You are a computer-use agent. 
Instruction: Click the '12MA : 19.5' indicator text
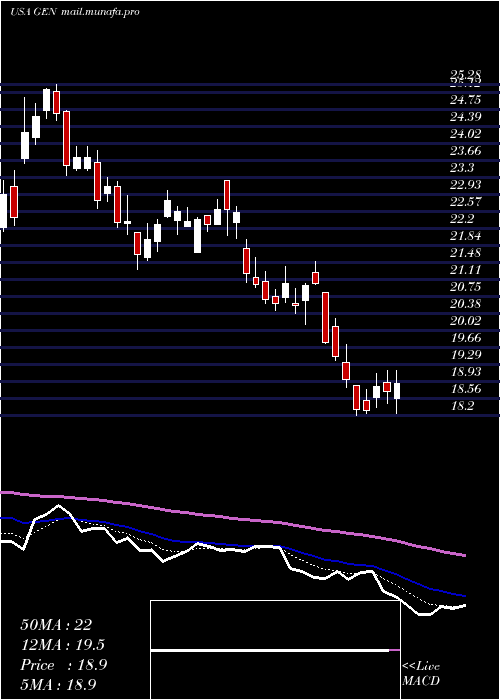(63, 645)
